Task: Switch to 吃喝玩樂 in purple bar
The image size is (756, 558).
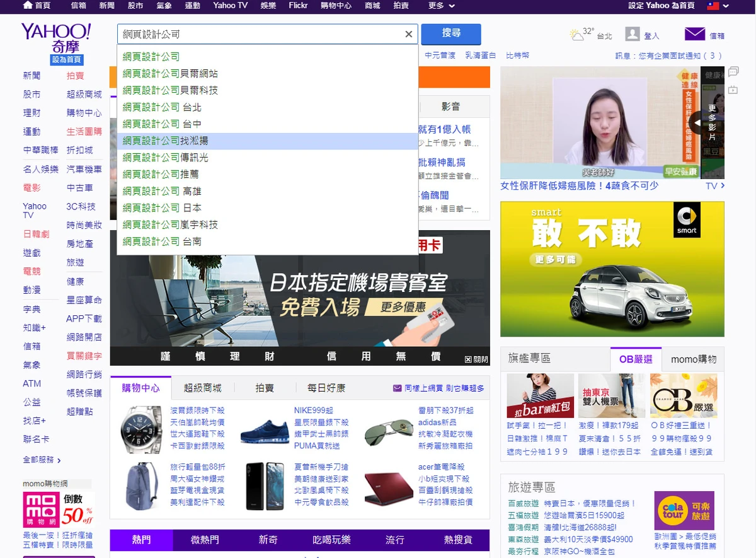Action: click(x=331, y=540)
